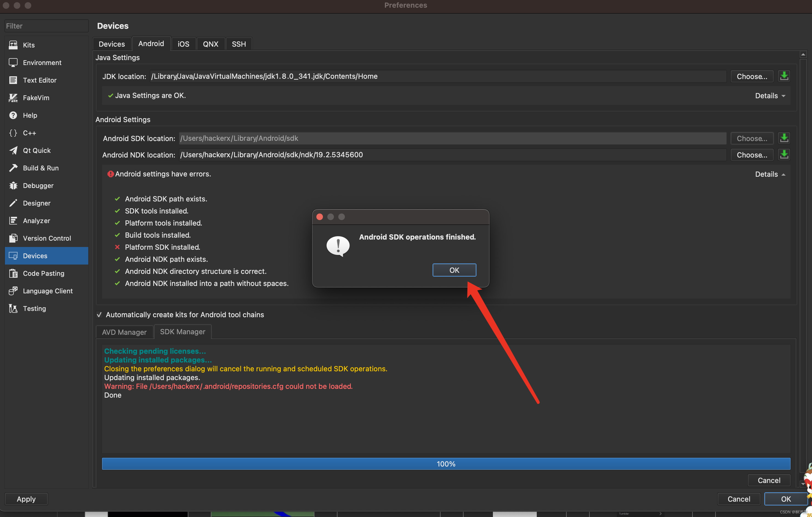The image size is (812, 517).
Task: Click OK on the SDK operations dialog
Action: [x=454, y=270]
